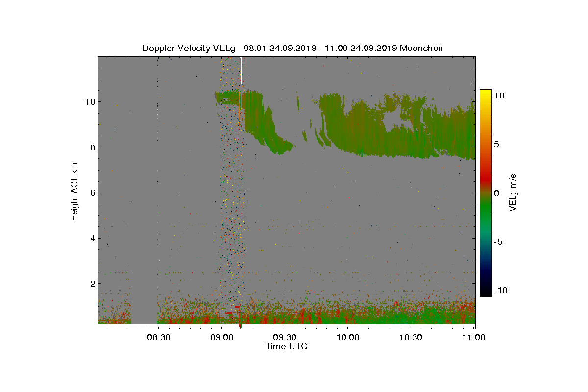Click the 'VELg m/s' colorbar label
Image resolution: width=588 pixels, height=392 pixels.
tap(513, 192)
